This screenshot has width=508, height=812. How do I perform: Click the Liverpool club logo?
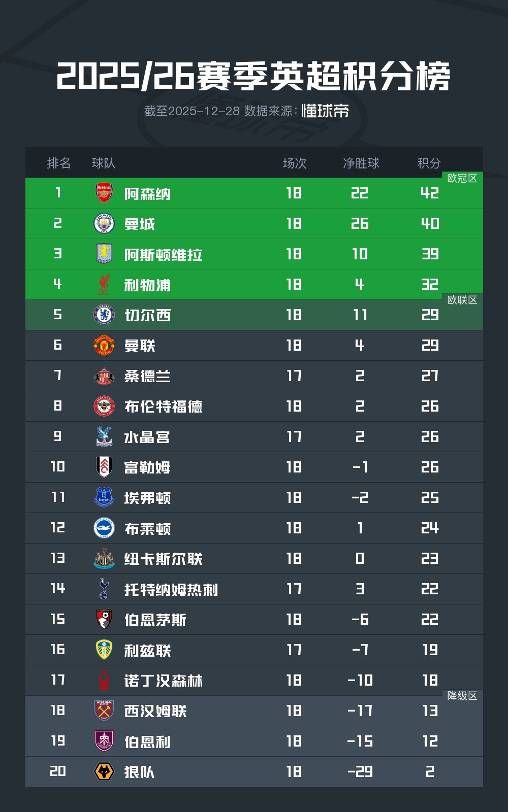point(104,284)
